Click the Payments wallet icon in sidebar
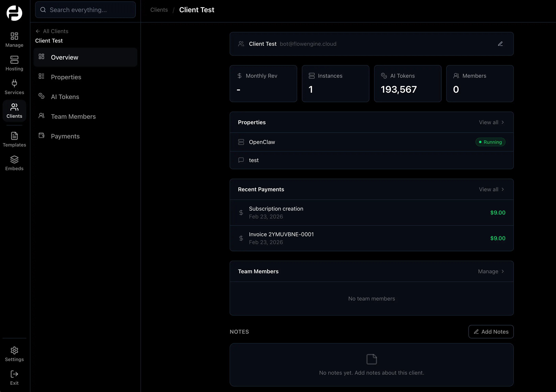 coord(41,135)
